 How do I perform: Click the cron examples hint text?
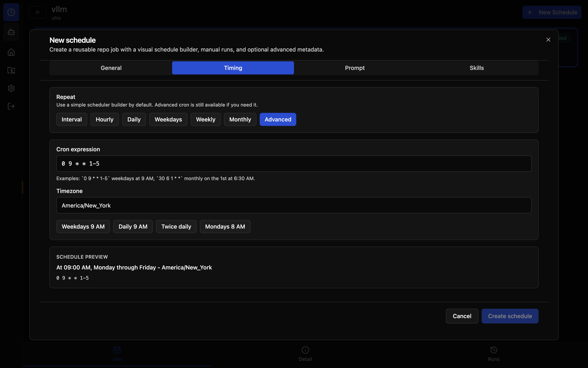[156, 178]
